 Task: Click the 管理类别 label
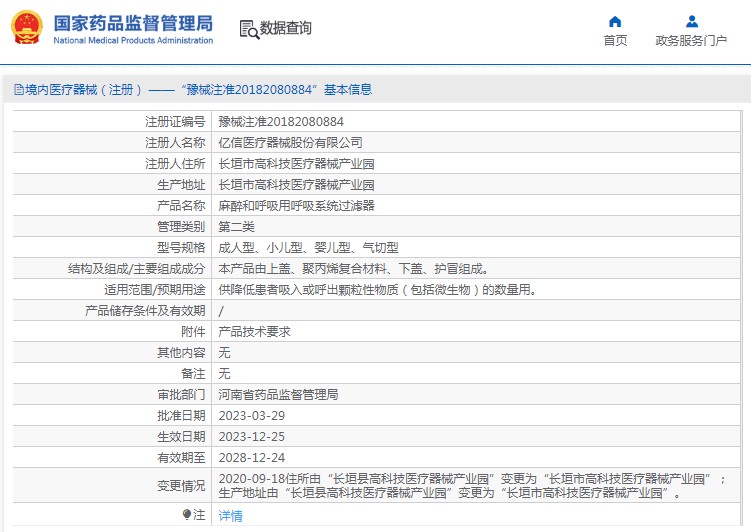click(181, 227)
